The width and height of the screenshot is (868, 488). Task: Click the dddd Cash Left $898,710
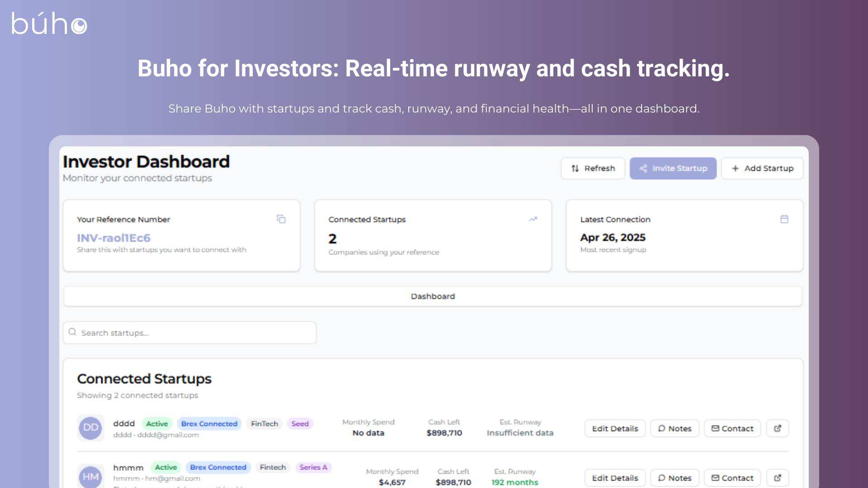(x=444, y=433)
